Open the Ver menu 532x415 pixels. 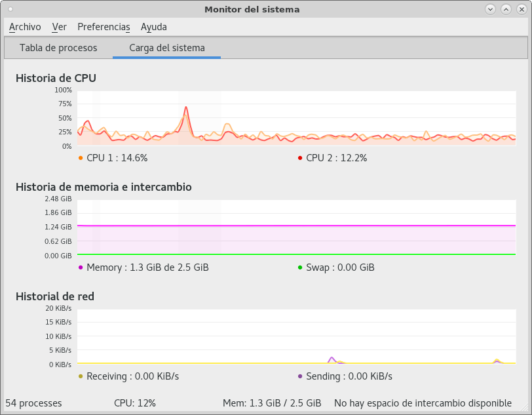click(60, 27)
